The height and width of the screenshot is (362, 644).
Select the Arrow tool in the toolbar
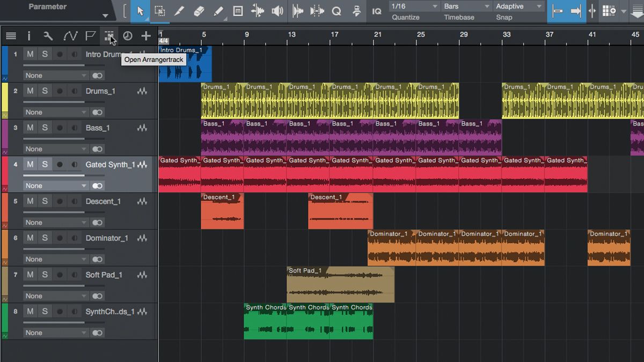141,11
